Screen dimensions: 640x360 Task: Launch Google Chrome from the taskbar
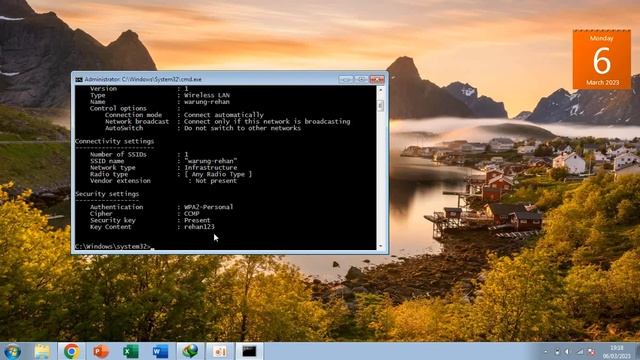[x=71, y=351]
